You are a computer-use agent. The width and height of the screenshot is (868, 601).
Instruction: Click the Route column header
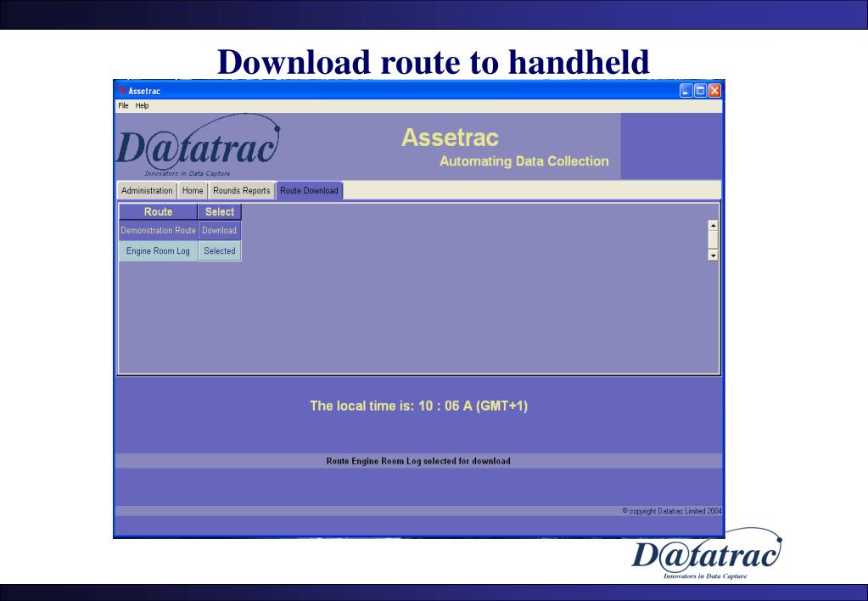click(159, 211)
